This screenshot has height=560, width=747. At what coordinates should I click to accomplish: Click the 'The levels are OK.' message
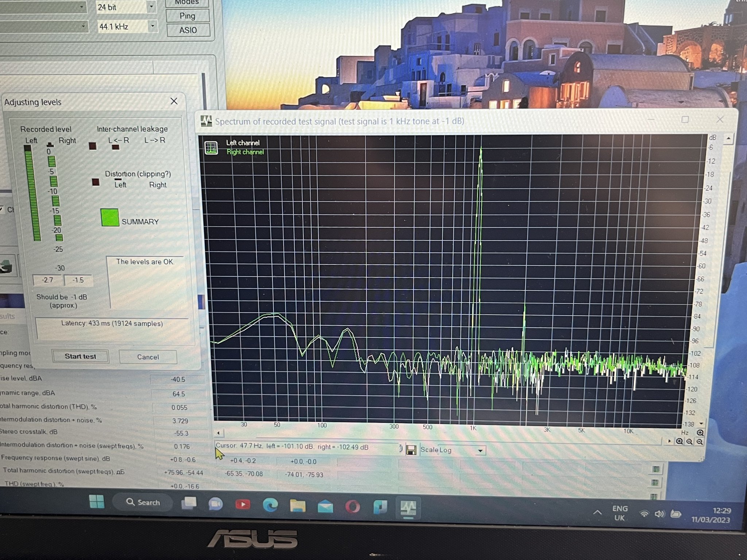click(145, 261)
